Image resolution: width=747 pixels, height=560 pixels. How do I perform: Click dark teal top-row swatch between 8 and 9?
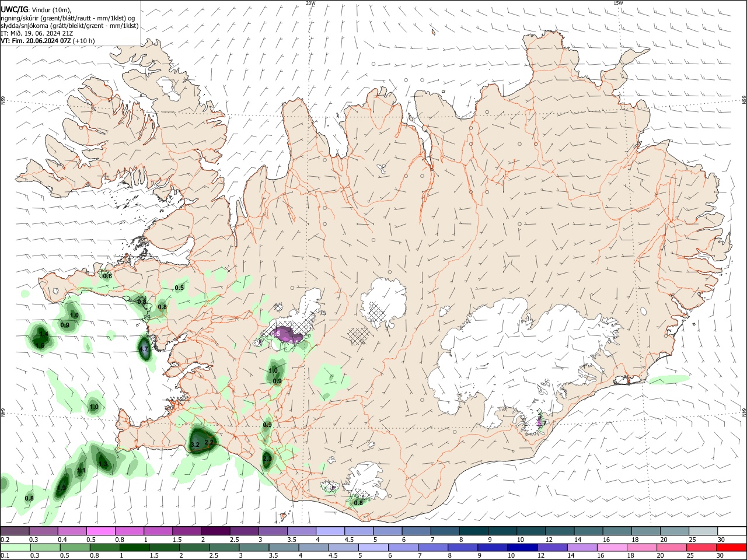click(473, 531)
